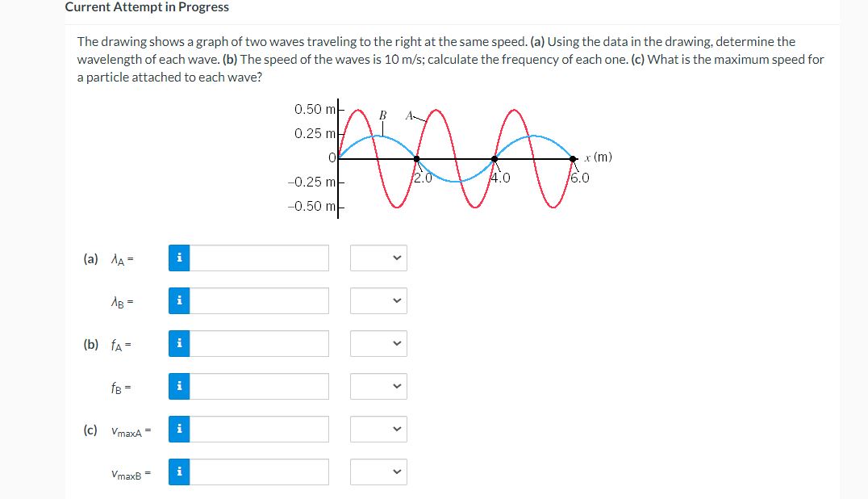Click the info icon beside fB answer box

178,386
